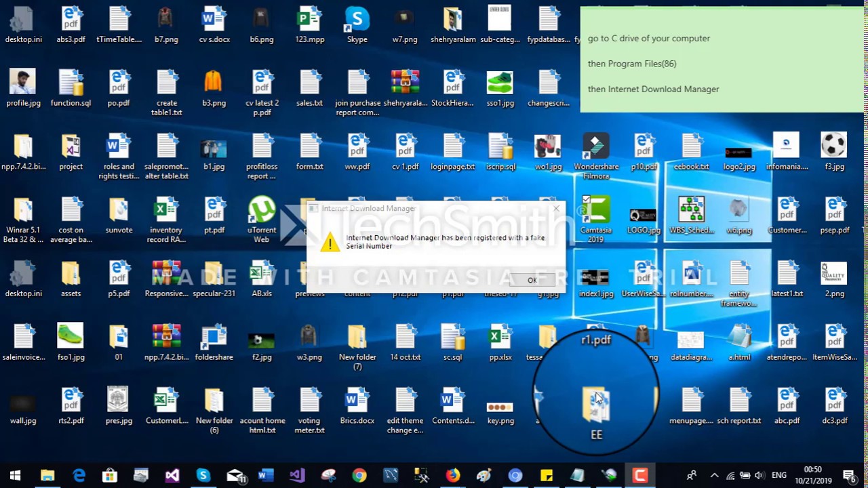Screen dimensions: 868x488
Task: Switch to Camtasia recorder in the taskbar
Action: [x=639, y=476]
